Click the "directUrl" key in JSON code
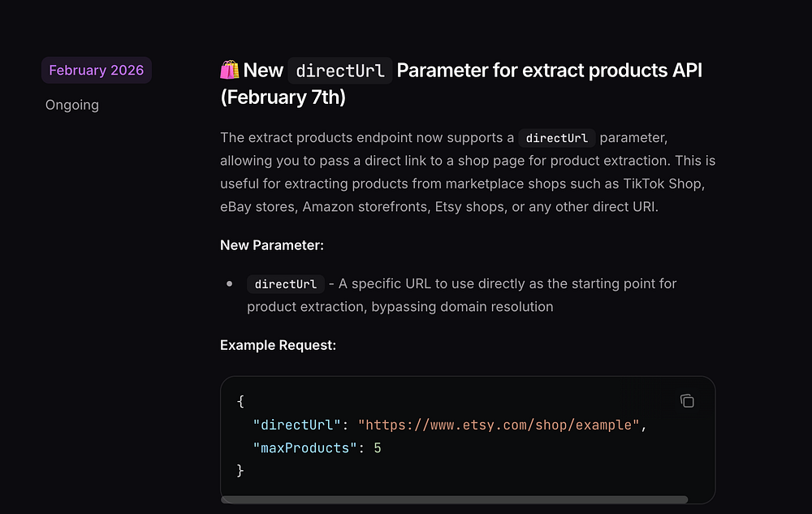 (x=296, y=425)
